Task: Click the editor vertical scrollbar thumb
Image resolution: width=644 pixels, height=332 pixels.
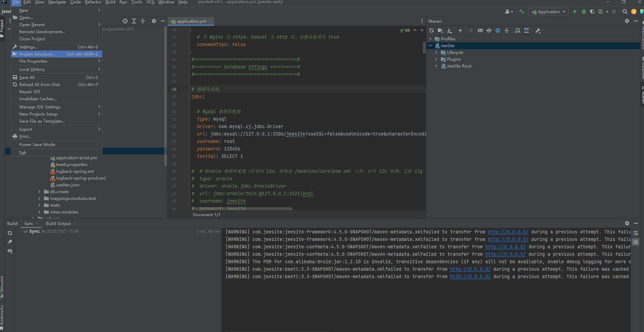Action: [x=424, y=48]
